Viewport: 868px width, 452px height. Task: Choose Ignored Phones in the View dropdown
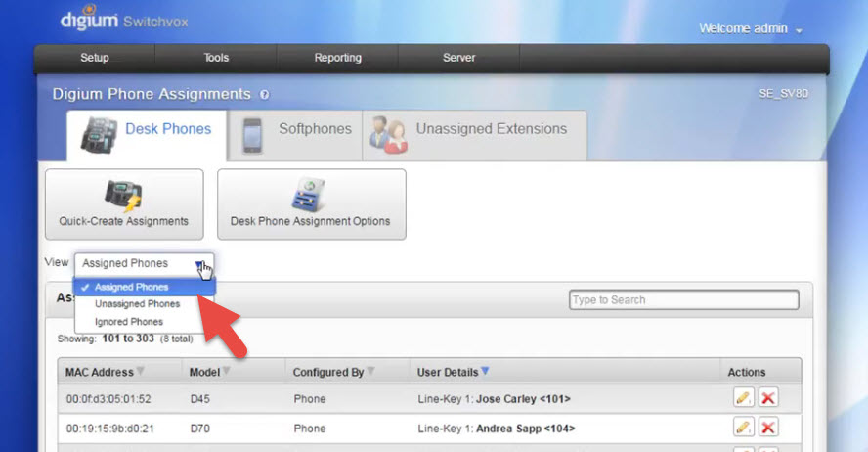(x=129, y=322)
